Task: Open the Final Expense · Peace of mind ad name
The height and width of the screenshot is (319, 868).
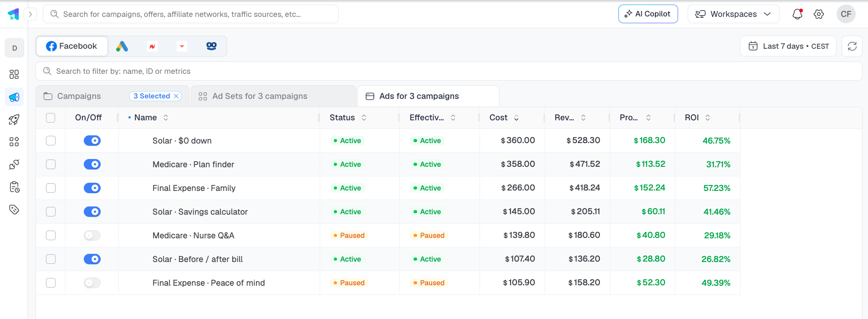Action: pyautogui.click(x=209, y=283)
